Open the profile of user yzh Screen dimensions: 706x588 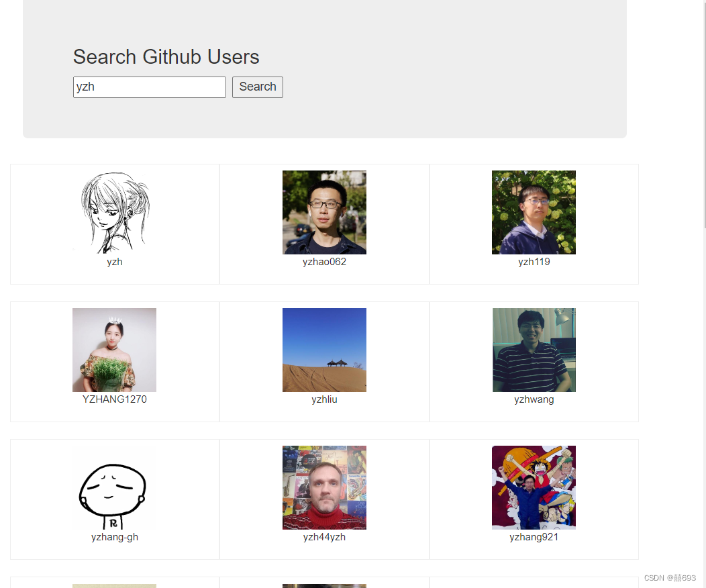click(x=114, y=262)
